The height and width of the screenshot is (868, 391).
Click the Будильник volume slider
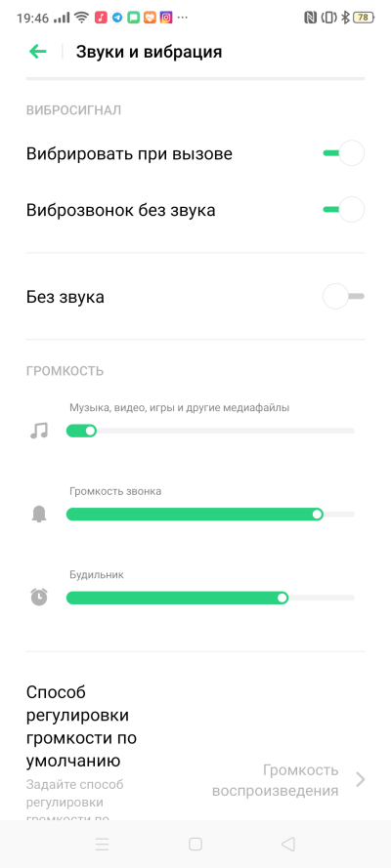click(210, 598)
